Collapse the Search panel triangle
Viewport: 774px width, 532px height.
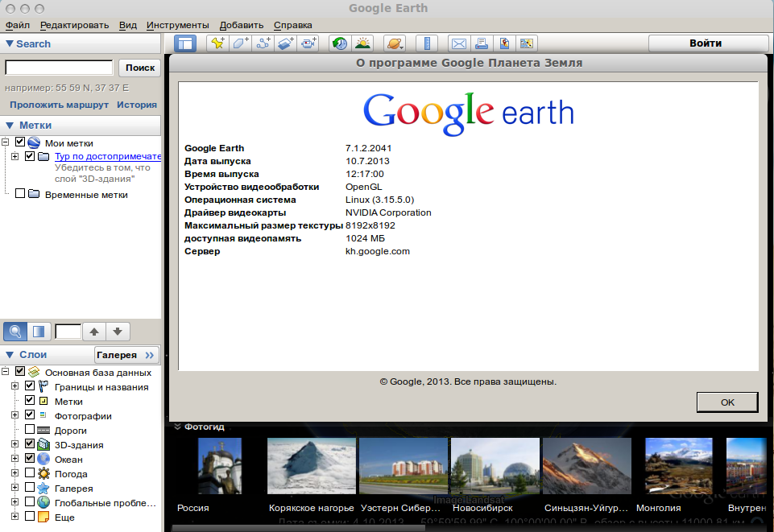coord(10,43)
